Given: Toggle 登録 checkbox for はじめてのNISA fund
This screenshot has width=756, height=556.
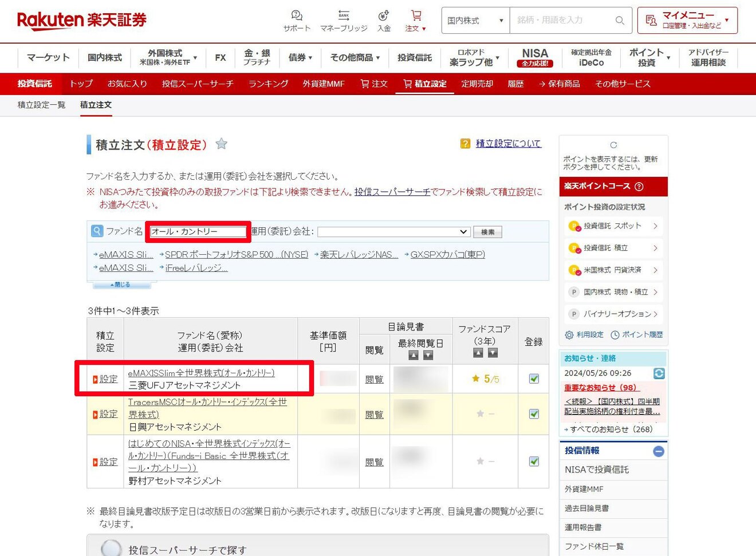Looking at the screenshot, I should pyautogui.click(x=534, y=462).
